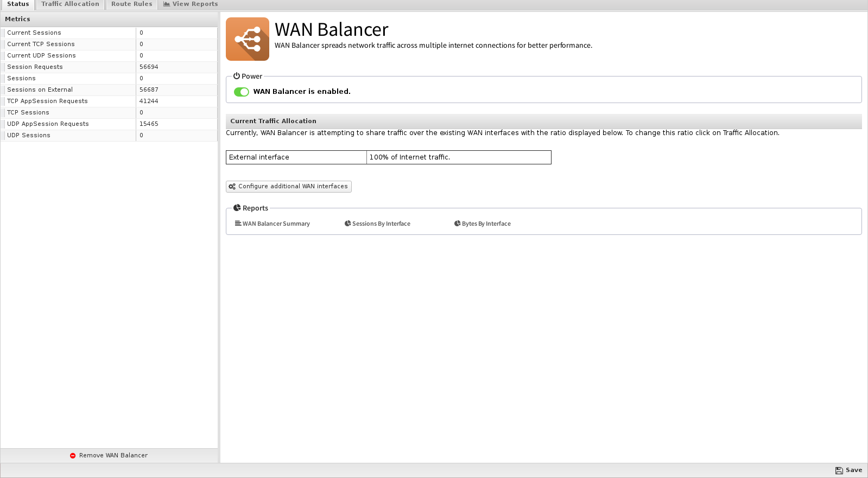Open the WAN Balancer Summary report

pos(273,224)
